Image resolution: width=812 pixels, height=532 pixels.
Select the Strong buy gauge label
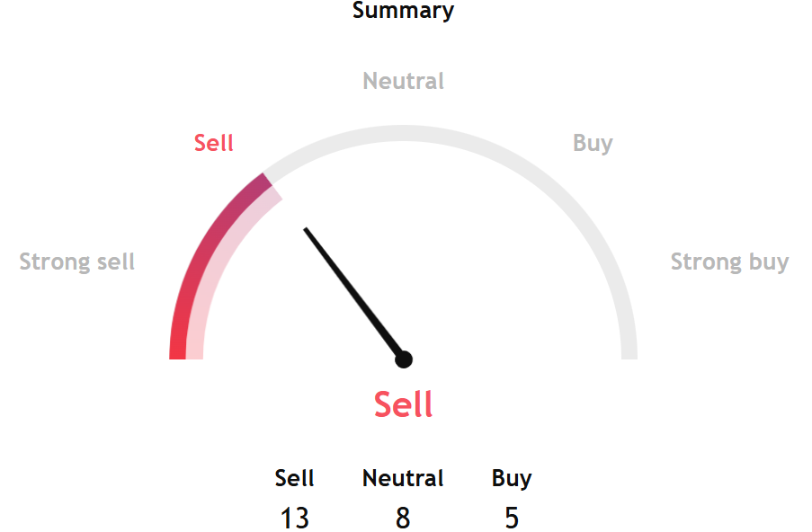pos(729,262)
